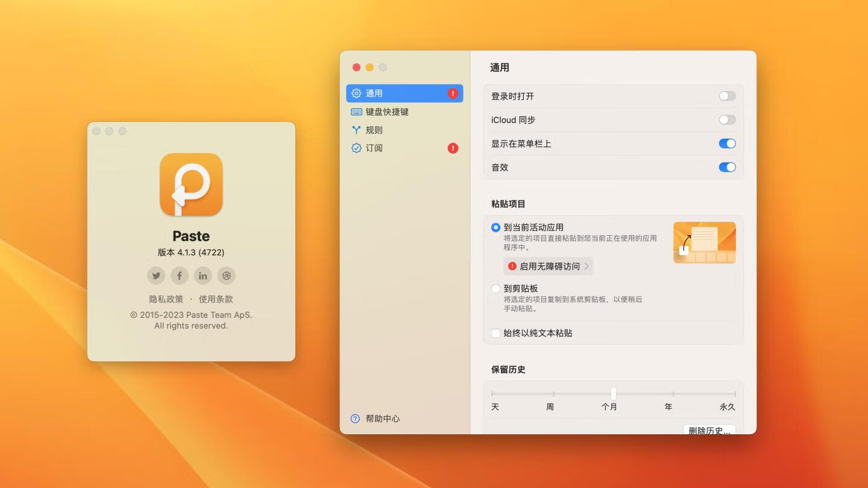This screenshot has width=868, height=488.
Task: Select the gear icon beside 通用
Action: (356, 93)
